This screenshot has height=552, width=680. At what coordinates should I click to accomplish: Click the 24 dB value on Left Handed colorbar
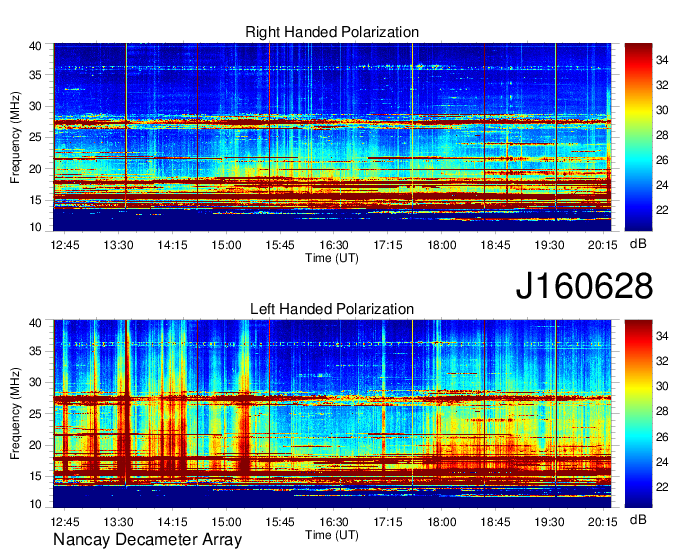(x=662, y=462)
